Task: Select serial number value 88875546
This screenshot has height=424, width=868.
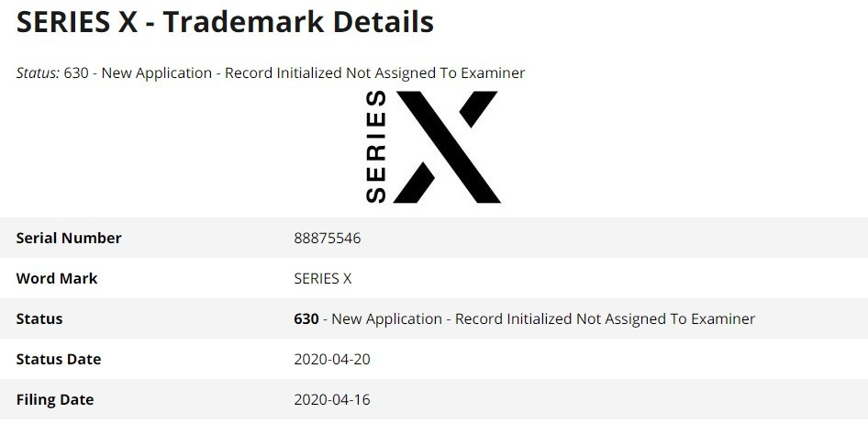Action: [328, 238]
